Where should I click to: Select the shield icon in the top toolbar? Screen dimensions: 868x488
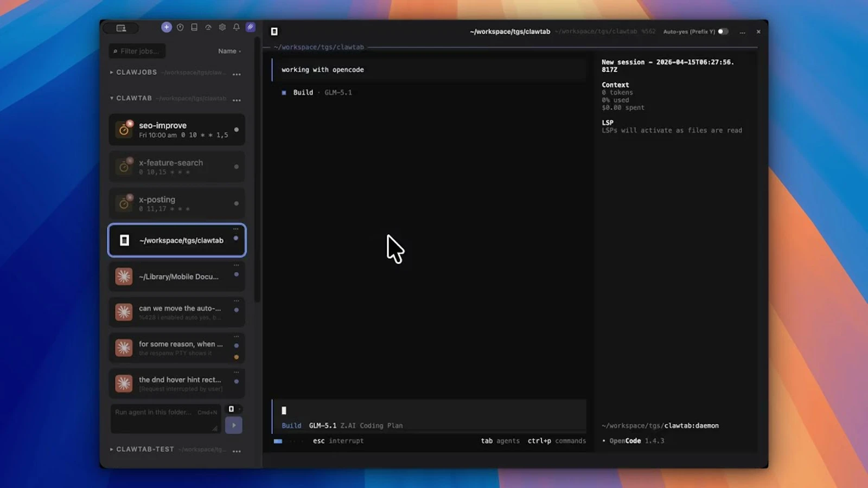click(x=180, y=28)
